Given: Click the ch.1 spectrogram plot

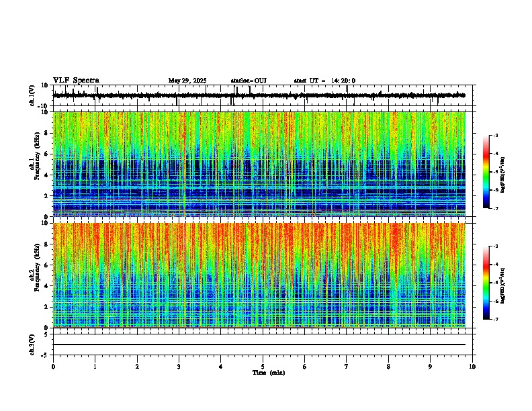Looking at the screenshot, I should [x=259, y=164].
